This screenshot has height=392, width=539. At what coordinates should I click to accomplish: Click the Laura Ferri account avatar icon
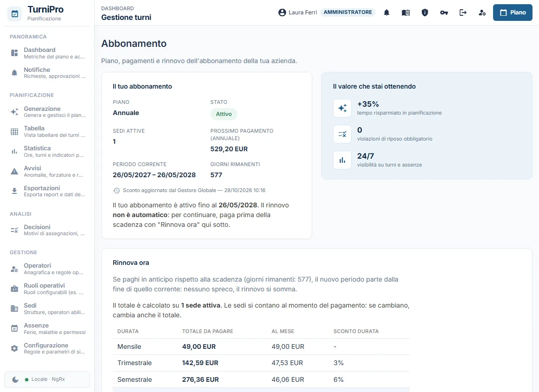pos(282,13)
